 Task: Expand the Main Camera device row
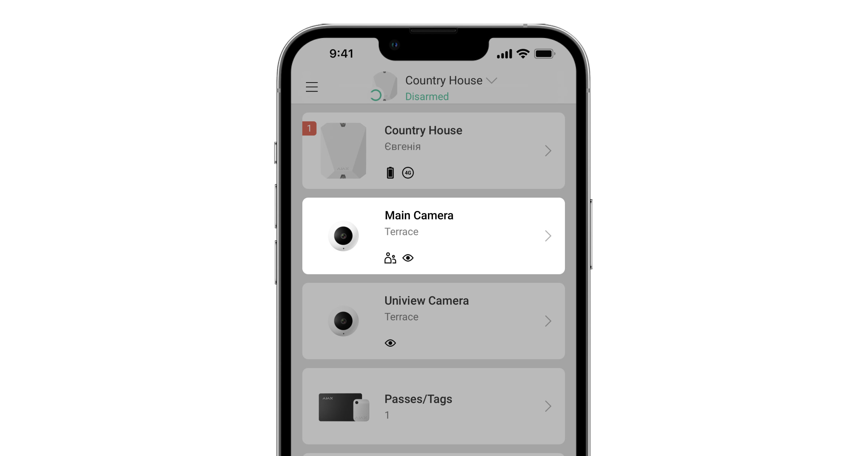pos(549,236)
